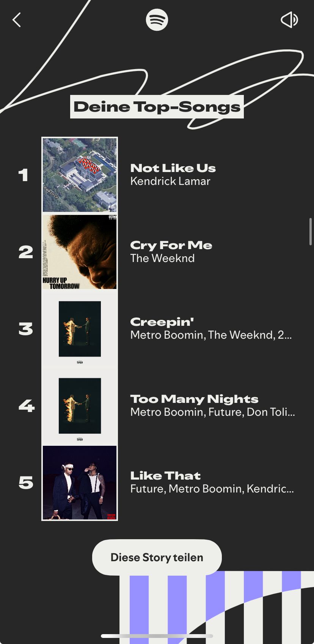This screenshot has width=314, height=644.
Task: Click The Weeknd artist name under Cry For Me
Action: pyautogui.click(x=162, y=258)
